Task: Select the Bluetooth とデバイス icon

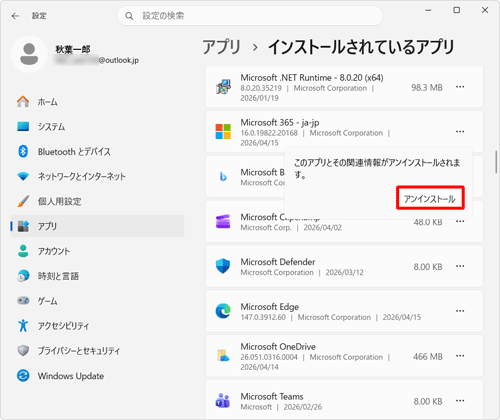Action: pyautogui.click(x=23, y=151)
